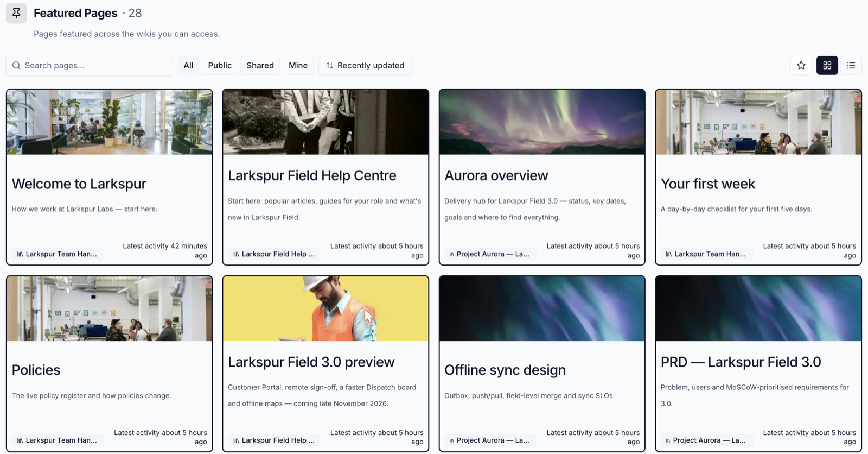Click the pin icon beside Featured Pages
This screenshot has height=454, width=868.
point(16,13)
